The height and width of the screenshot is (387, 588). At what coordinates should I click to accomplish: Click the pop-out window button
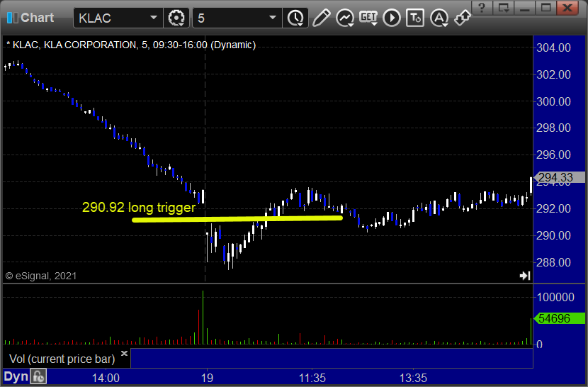pos(503,8)
